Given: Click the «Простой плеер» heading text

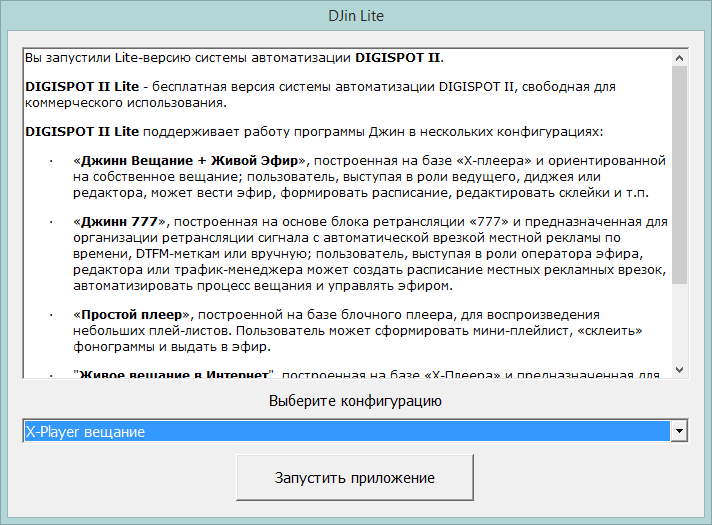Looking at the screenshot, I should [131, 315].
